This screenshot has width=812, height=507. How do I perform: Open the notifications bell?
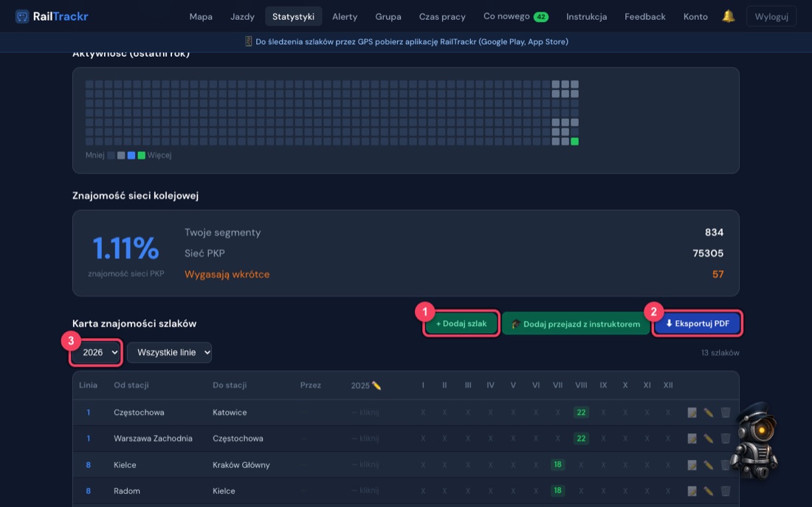click(x=728, y=16)
